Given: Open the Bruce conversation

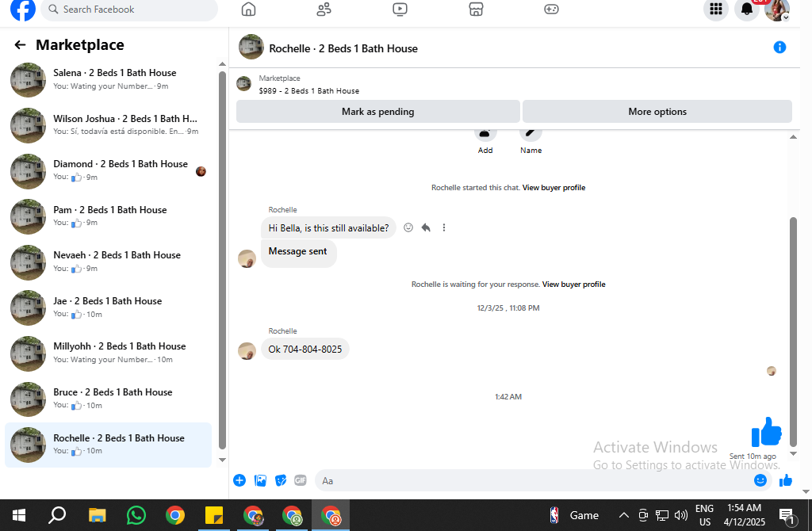Looking at the screenshot, I should (109, 399).
